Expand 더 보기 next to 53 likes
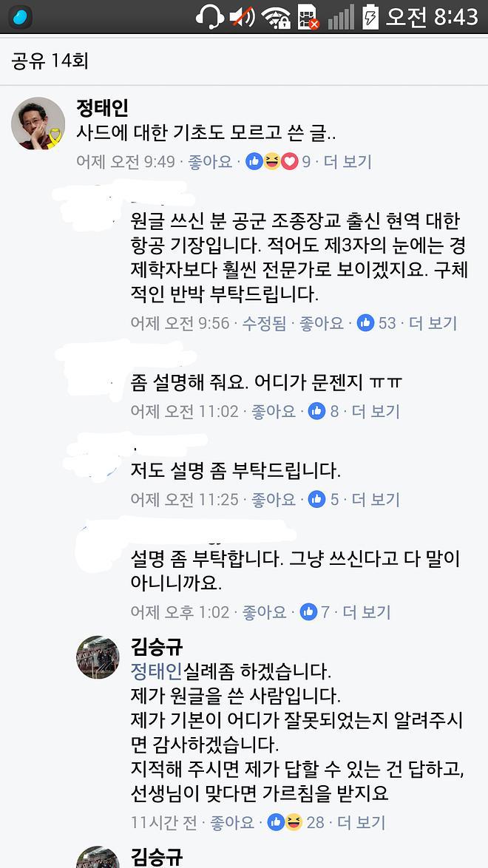Screen dimensions: 488x868 pos(433,323)
